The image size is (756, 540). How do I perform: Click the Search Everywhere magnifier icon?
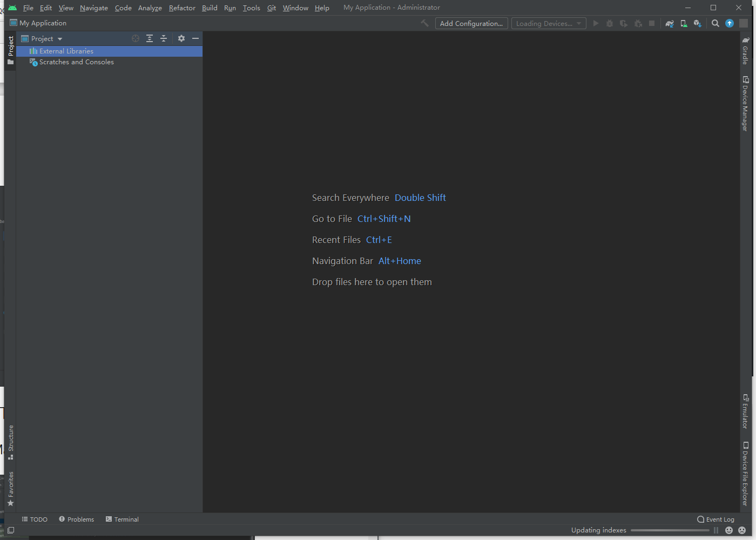coord(715,24)
